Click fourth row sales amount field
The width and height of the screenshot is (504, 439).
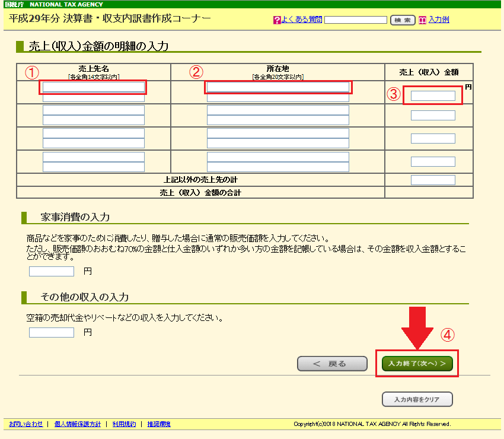(x=433, y=162)
